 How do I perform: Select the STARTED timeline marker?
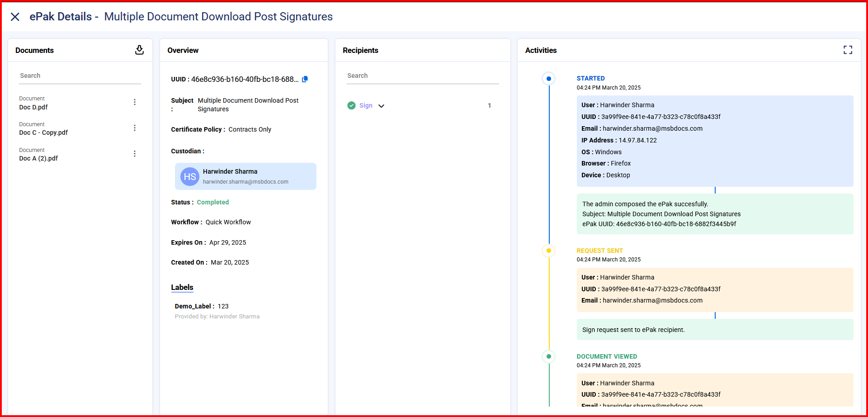[548, 79]
